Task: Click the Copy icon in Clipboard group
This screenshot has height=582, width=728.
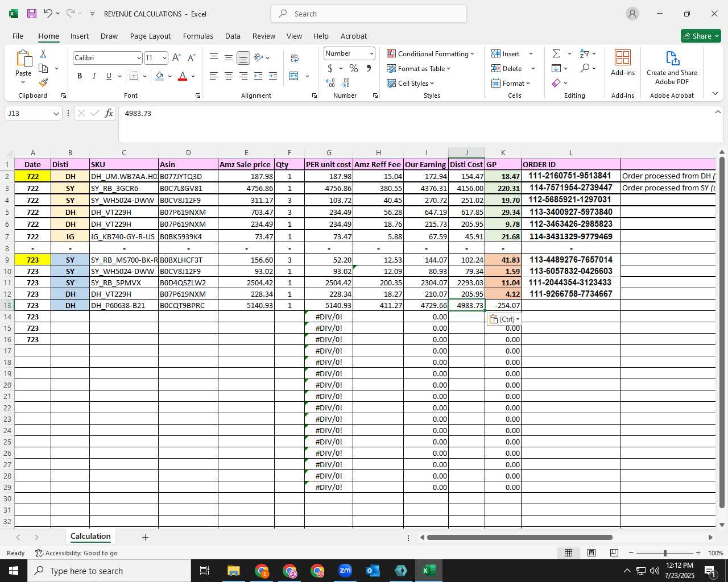Action: (43, 68)
